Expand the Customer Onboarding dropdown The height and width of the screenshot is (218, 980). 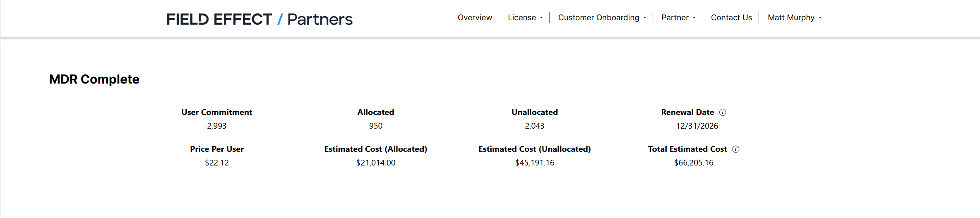[x=602, y=17]
